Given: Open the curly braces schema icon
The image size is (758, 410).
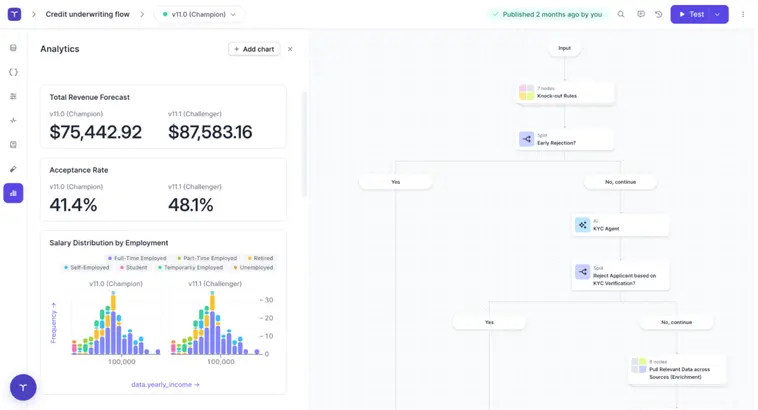Looking at the screenshot, I should [13, 72].
